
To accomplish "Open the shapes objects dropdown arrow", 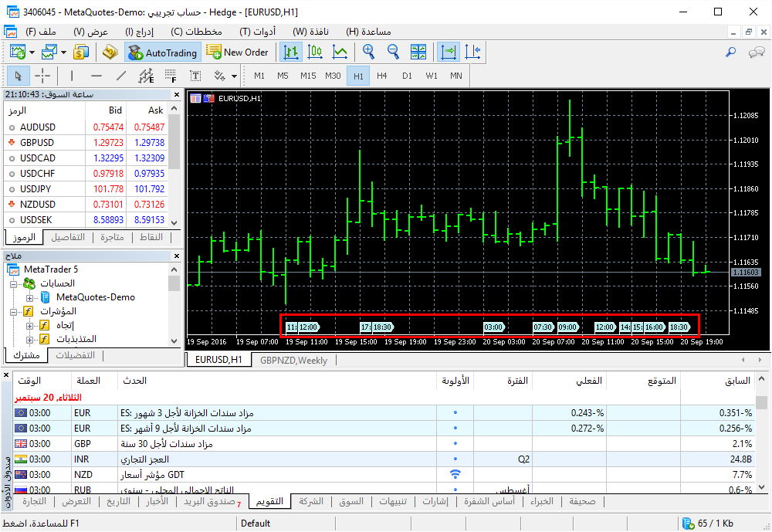I will (235, 76).
